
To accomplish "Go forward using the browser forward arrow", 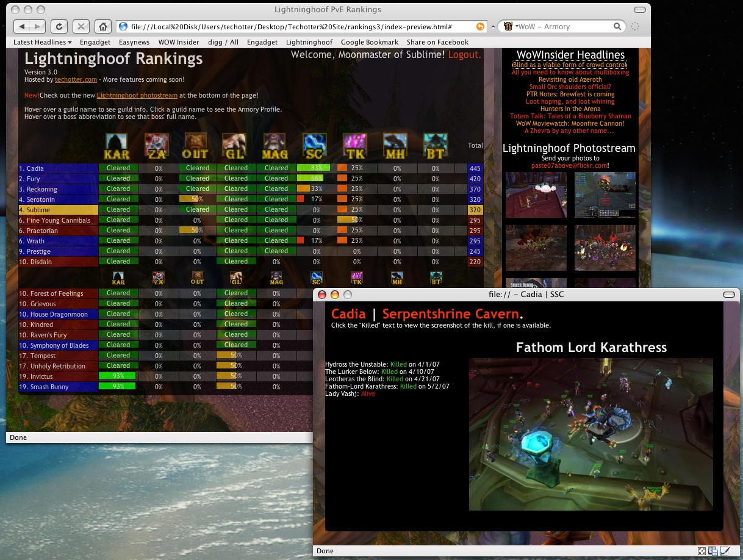I will coord(37,26).
